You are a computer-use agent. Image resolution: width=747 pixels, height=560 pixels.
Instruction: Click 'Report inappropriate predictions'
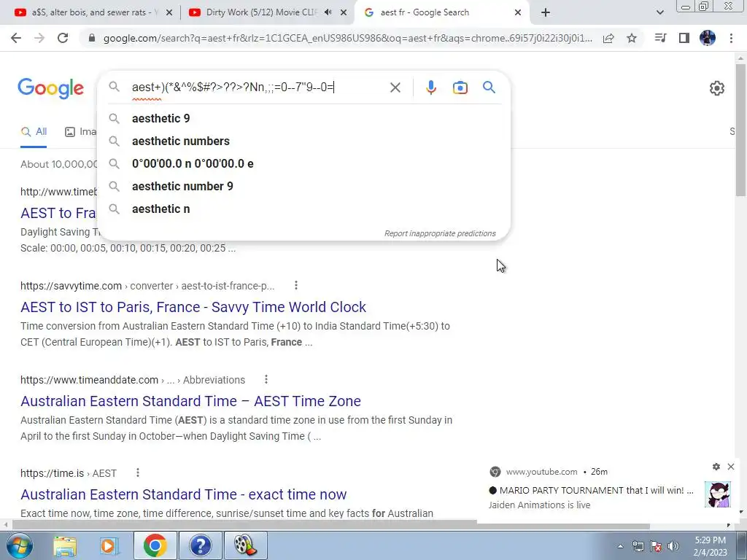[x=440, y=233]
